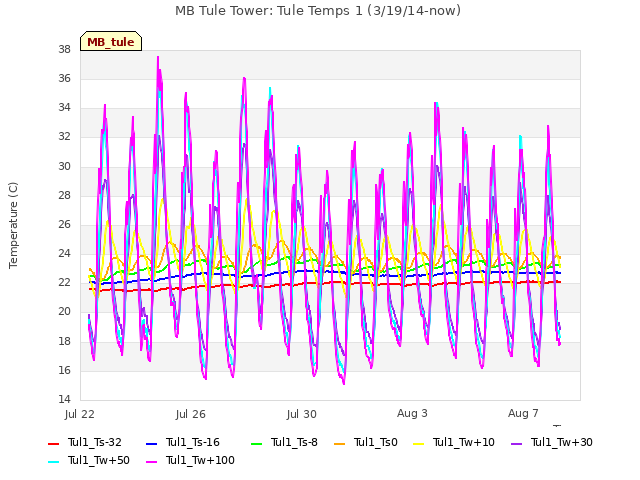
Task: Click the Aug 7 x-axis tick label
Action: pos(523,413)
